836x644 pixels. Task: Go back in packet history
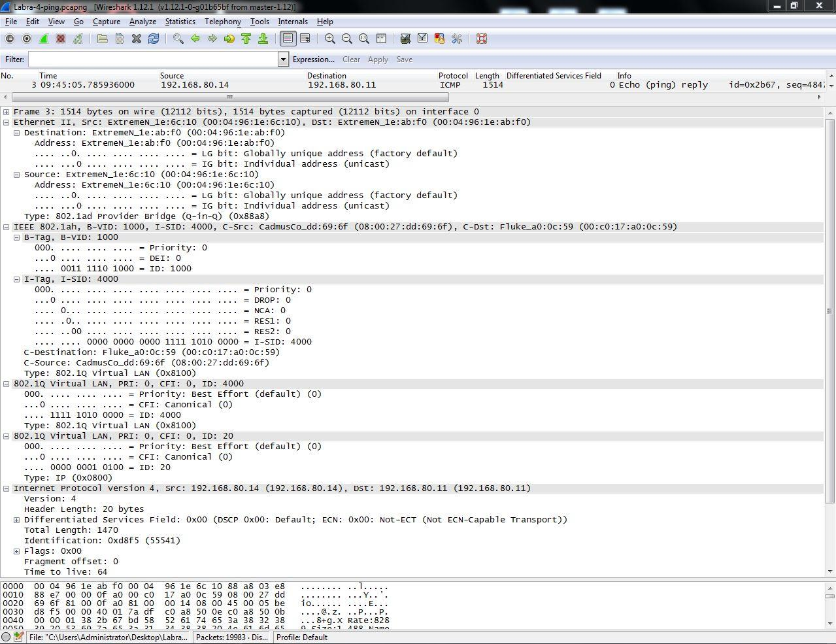click(x=195, y=39)
